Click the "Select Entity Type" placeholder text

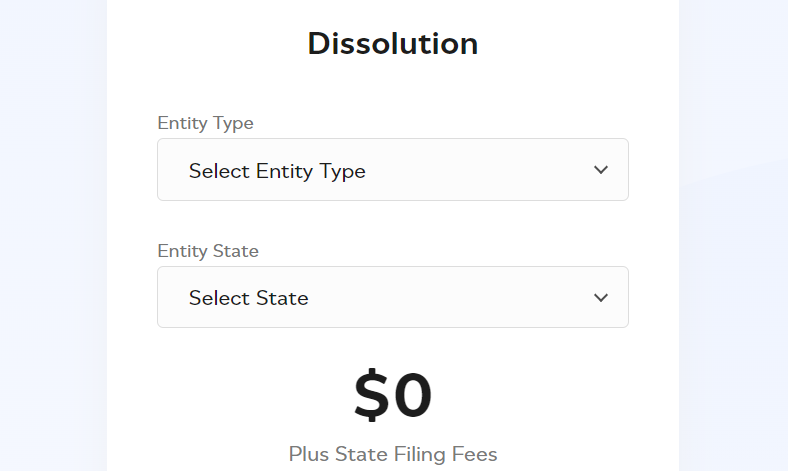[x=277, y=171]
